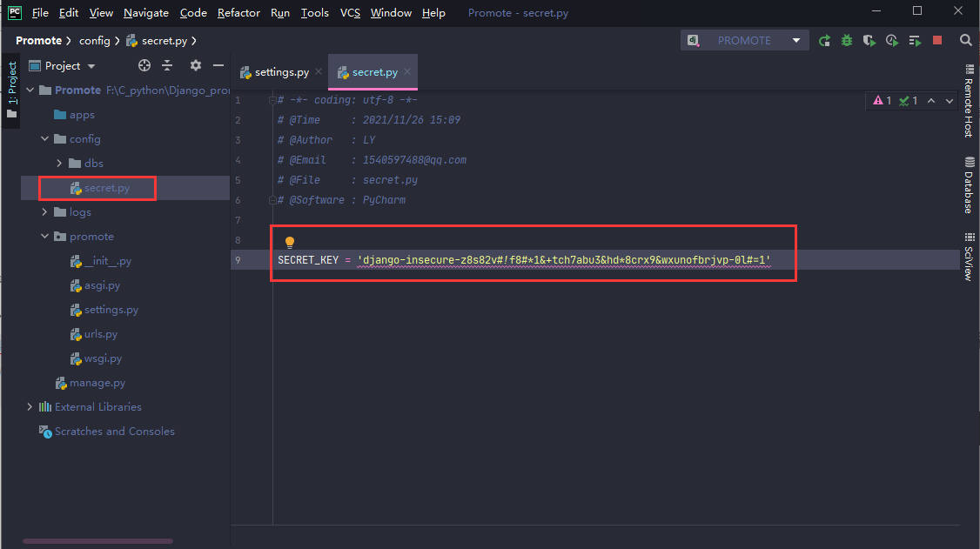Open Project panel settings gear
Viewport: 980px width, 549px height.
[196, 65]
